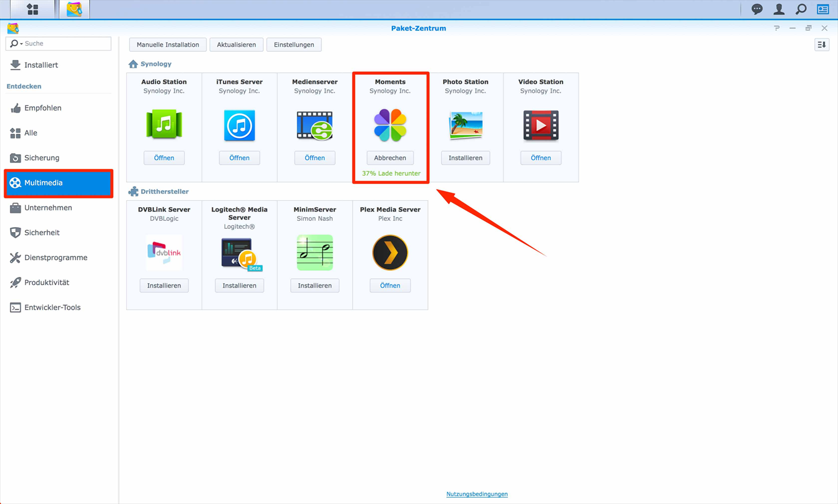Click the Photo Station package title
This screenshot has width=838, height=504.
point(465,82)
